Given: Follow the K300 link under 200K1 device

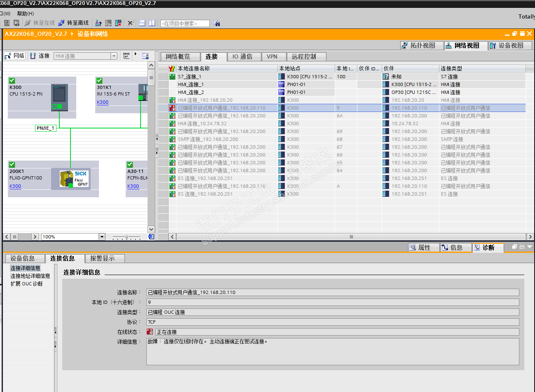Looking at the screenshot, I should click(x=15, y=186).
